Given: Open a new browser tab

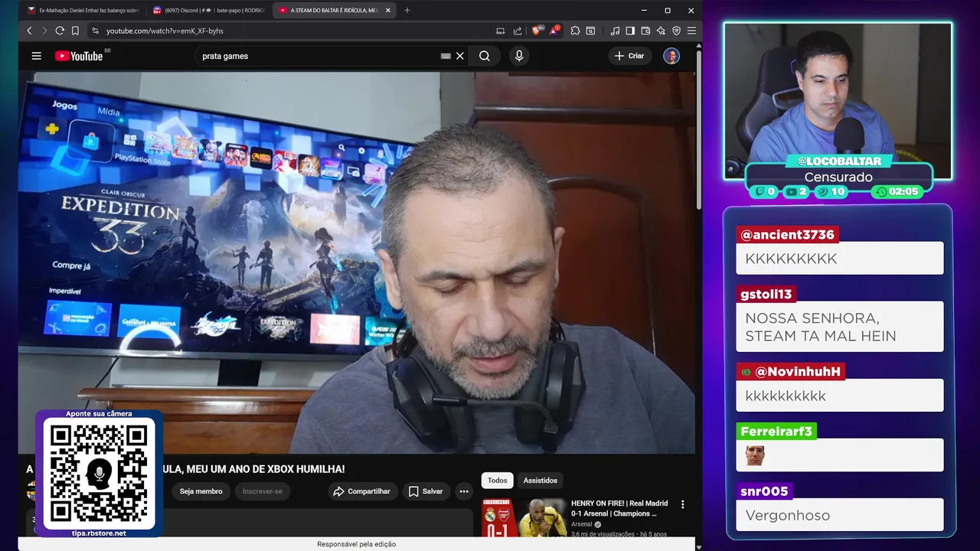Looking at the screenshot, I should click(407, 11).
